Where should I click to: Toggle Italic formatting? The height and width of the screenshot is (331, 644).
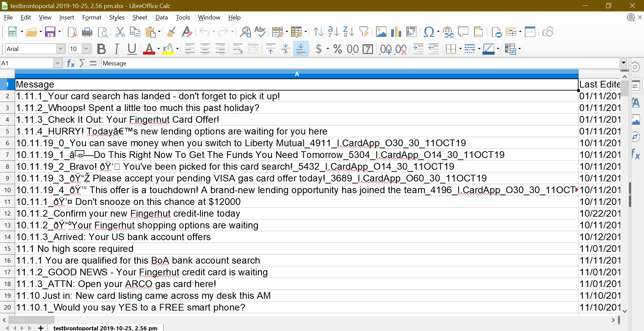click(117, 49)
